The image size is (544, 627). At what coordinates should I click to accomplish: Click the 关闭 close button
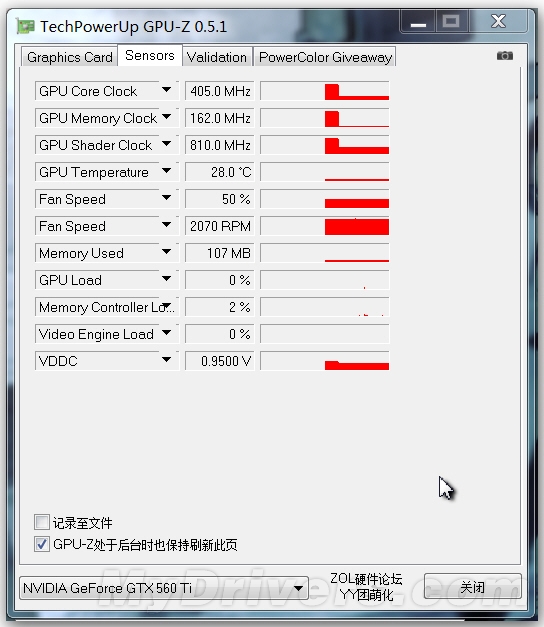472,587
